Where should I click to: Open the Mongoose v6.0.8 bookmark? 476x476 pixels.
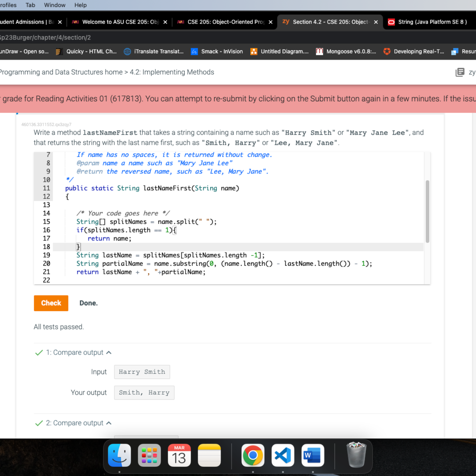[x=346, y=52]
